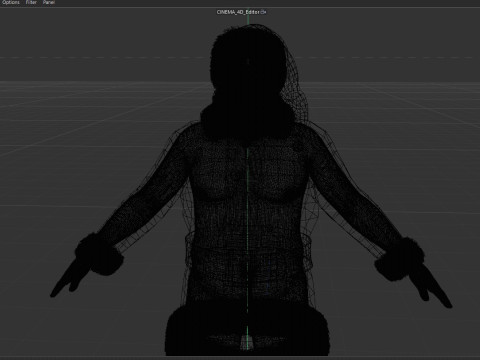Screen dimensions: 480x360
Task: Open the Options viewport menu
Action: (11, 2)
